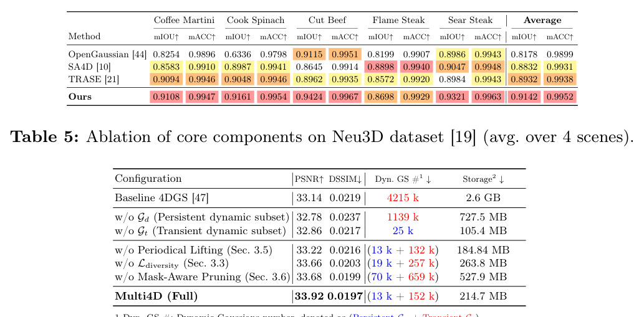644x317 pixels.
Task: Click cell 0.9142 in Ours Average
Action: pyautogui.click(x=524, y=97)
